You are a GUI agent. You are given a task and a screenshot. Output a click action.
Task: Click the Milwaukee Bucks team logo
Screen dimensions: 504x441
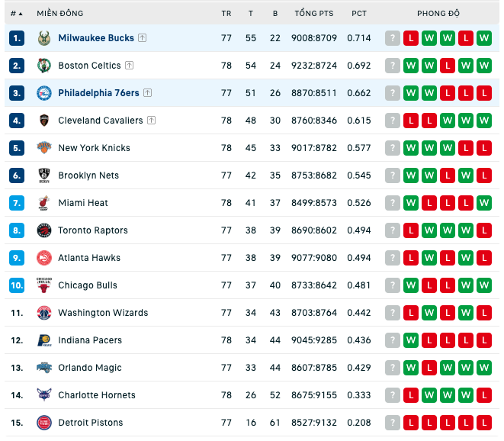pos(44,38)
